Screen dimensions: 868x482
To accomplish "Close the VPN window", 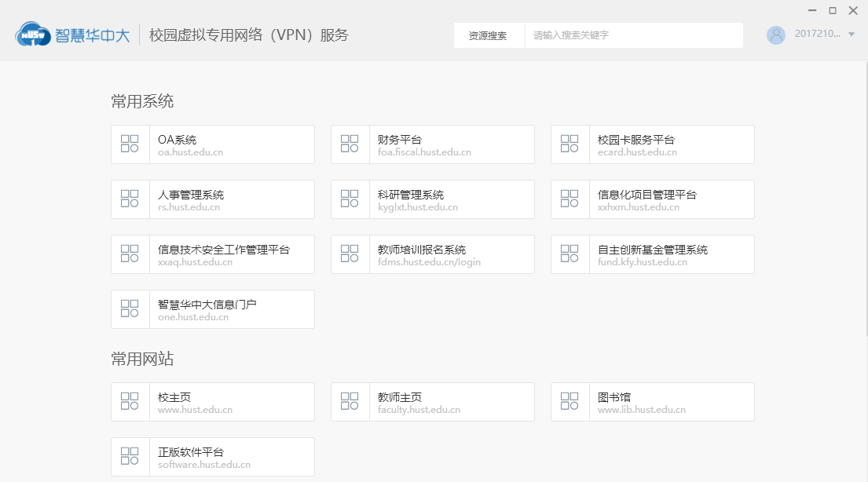I will (853, 10).
